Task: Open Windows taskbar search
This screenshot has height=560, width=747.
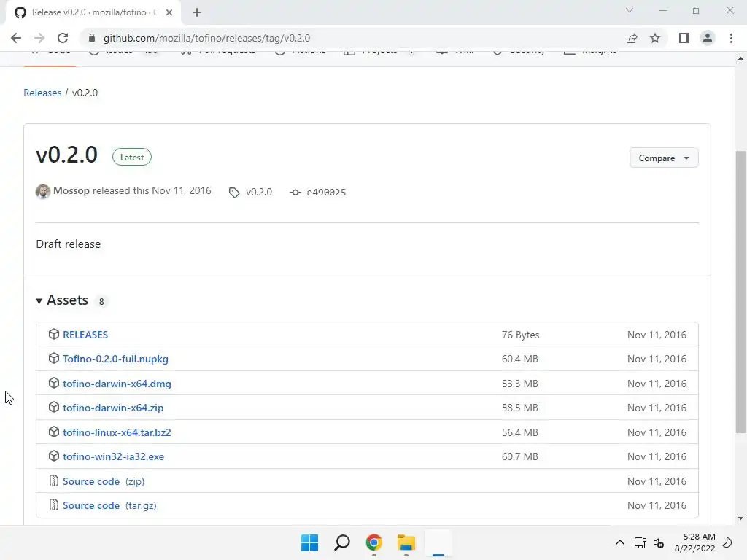Action: [x=342, y=542]
